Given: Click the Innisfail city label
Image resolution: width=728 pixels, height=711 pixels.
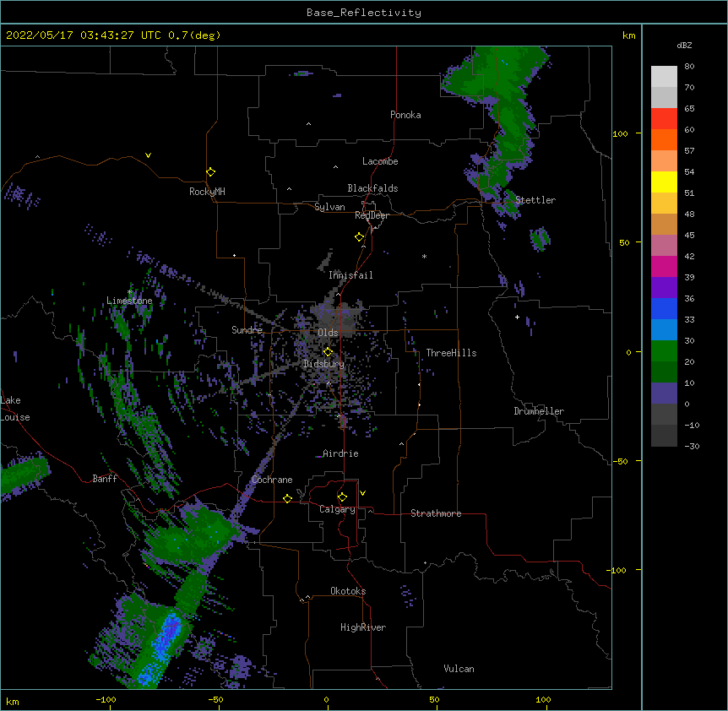Looking at the screenshot, I should (x=350, y=275).
